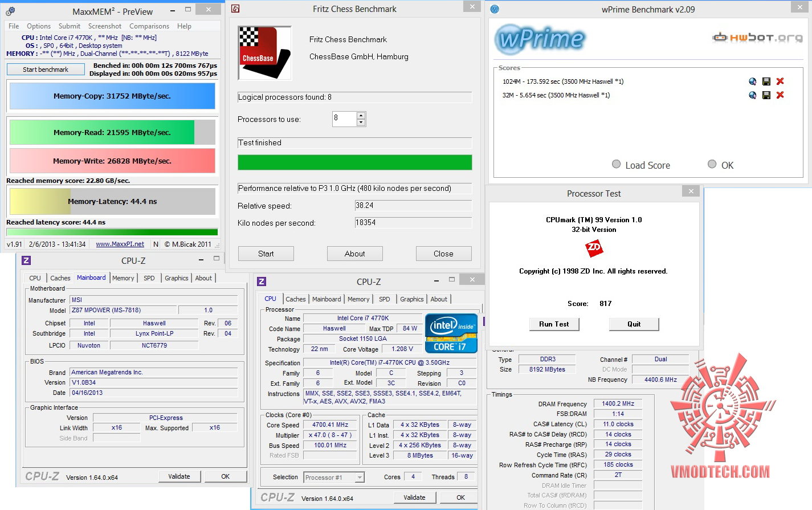
Task: Click the DRAM Frequency value 1400.2 MHz
Action: point(618,403)
